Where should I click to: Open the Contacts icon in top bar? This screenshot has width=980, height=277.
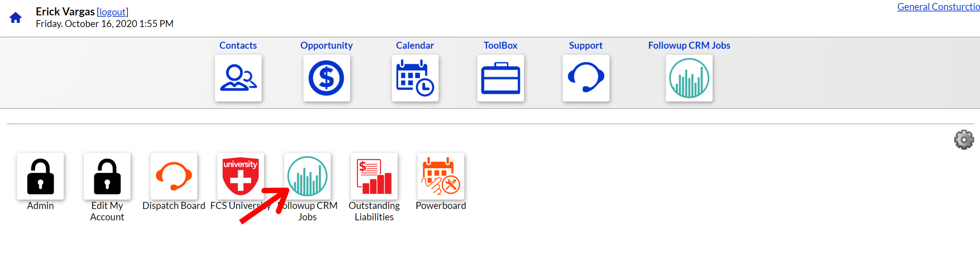click(x=238, y=78)
